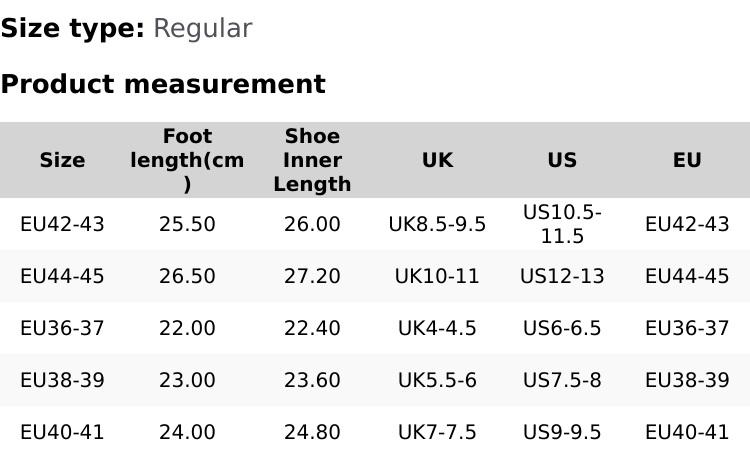The width and height of the screenshot is (750, 458).
Task: Select EU42-43 in the Size column
Action: pyautogui.click(x=62, y=224)
